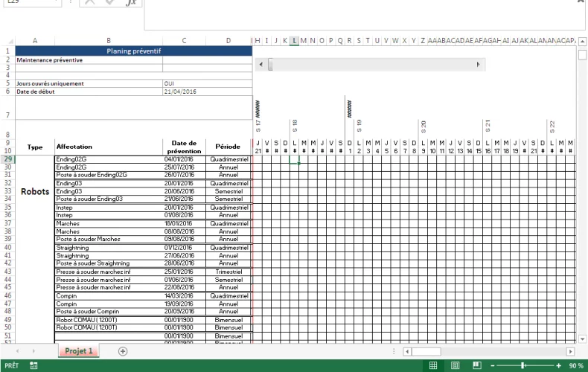Image resolution: width=588 pixels, height=372 pixels.
Task: Click the 90 % zoom level button
Action: 575,365
